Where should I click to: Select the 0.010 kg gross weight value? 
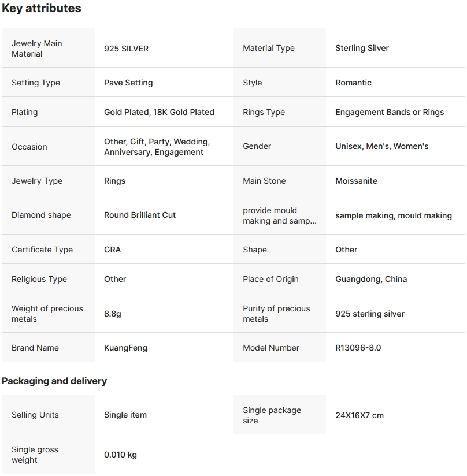pos(120,455)
